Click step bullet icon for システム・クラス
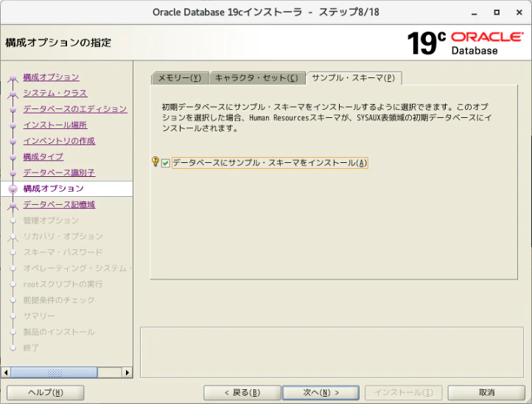Image resolution: width=532 pixels, height=404 pixels. [x=13, y=94]
